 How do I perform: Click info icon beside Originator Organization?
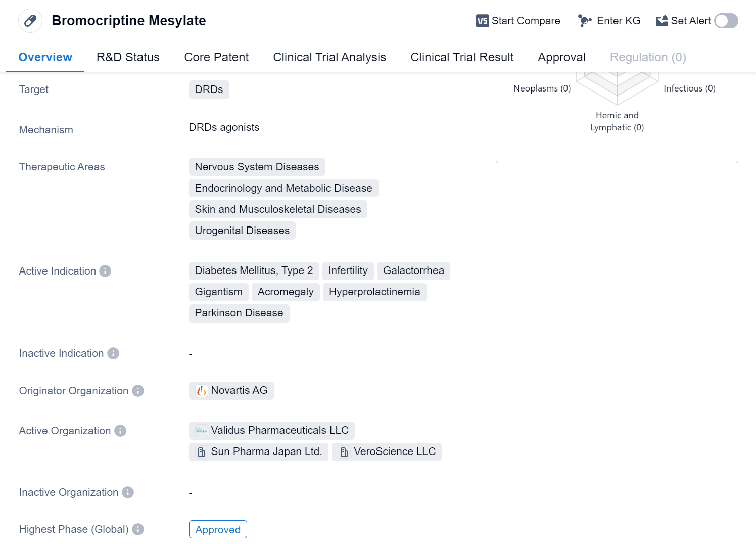138,391
